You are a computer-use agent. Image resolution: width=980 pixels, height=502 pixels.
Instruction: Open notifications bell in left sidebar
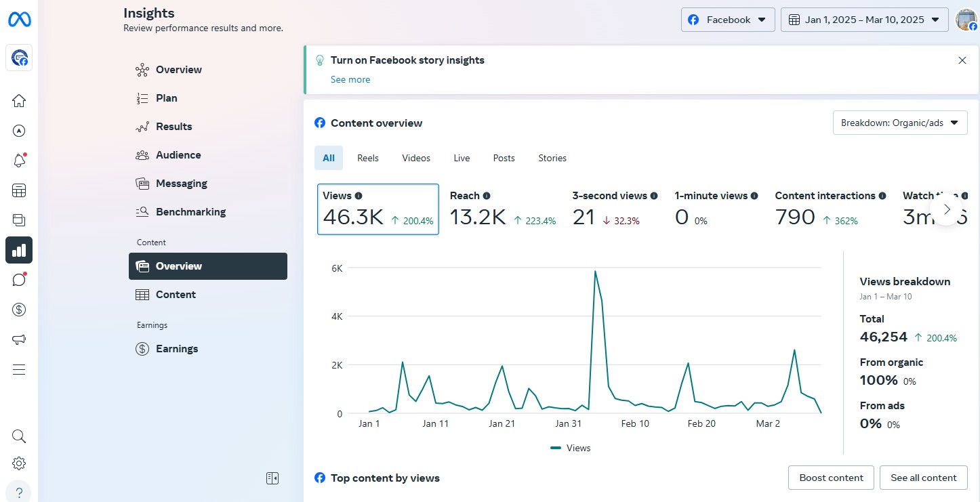pos(19,161)
